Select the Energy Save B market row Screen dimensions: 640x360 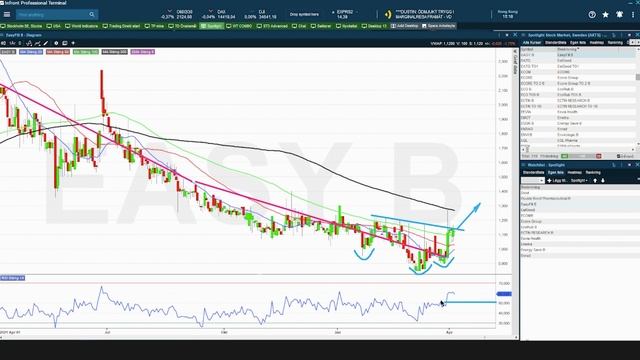[x=578, y=123]
